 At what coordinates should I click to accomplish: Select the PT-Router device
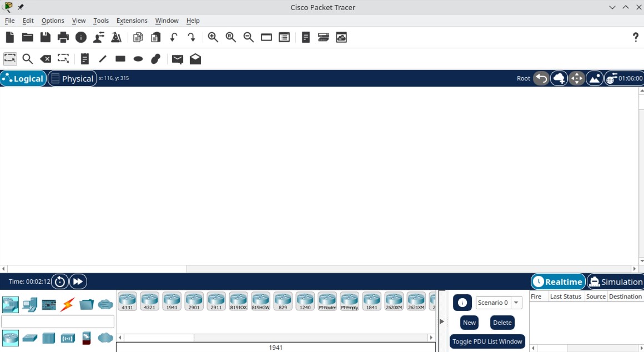click(x=327, y=301)
